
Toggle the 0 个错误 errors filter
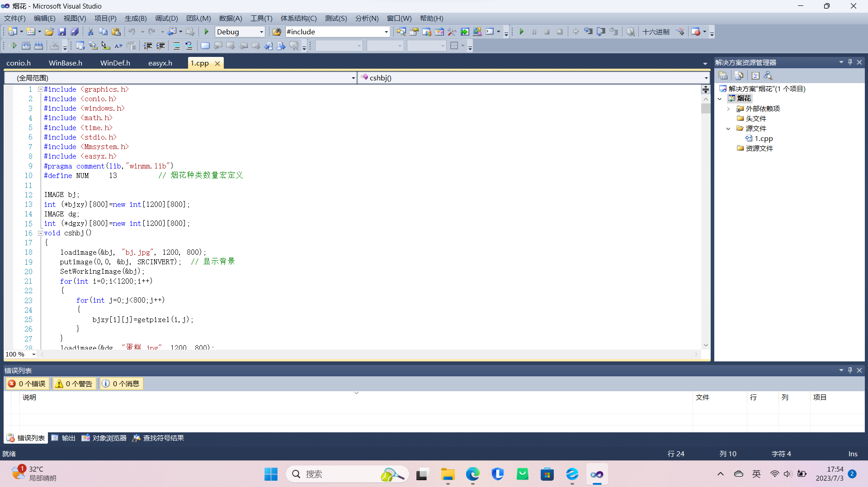(x=27, y=384)
